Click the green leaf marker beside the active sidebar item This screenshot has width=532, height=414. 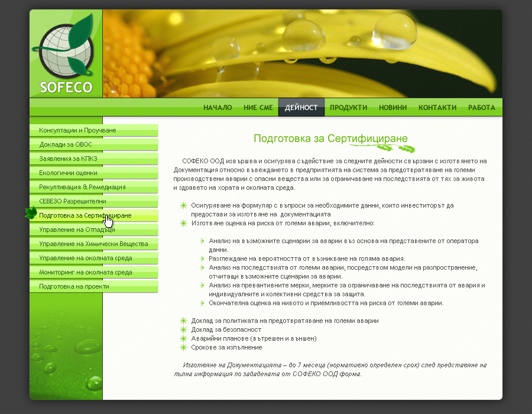31,214
